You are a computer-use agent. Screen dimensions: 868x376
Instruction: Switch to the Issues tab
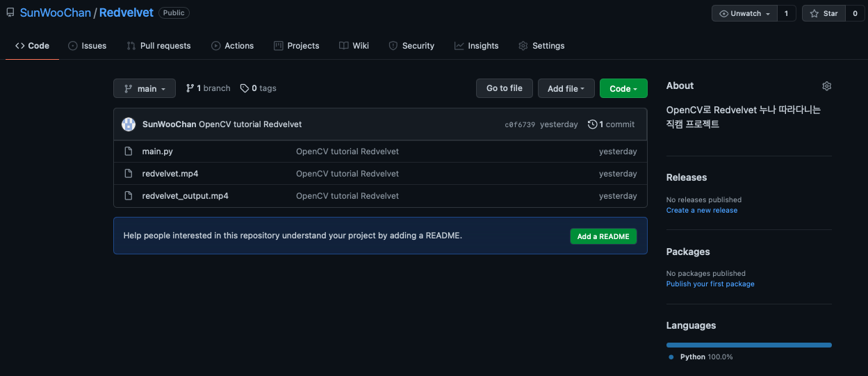pyautogui.click(x=88, y=46)
